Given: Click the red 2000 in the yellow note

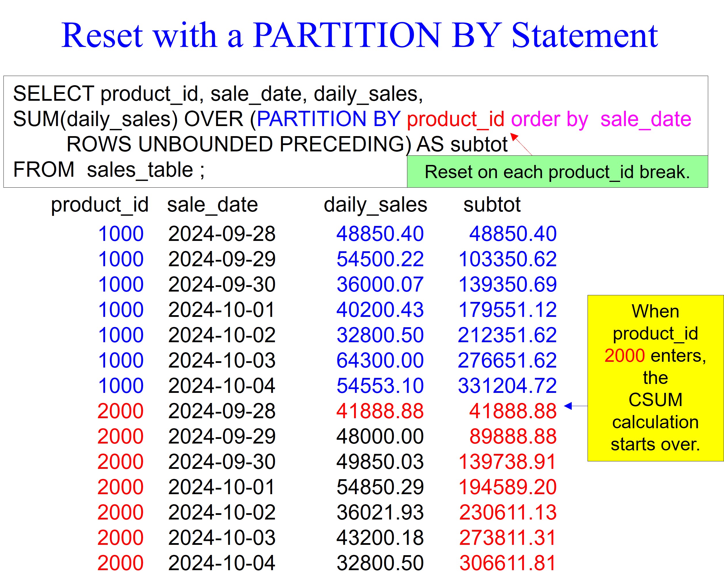Looking at the screenshot, I should coord(624,356).
